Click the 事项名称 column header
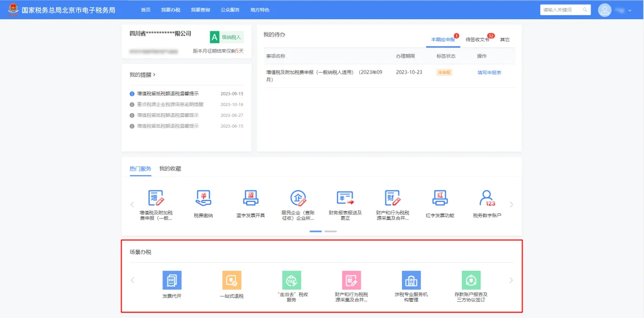644x318 pixels. tap(276, 56)
